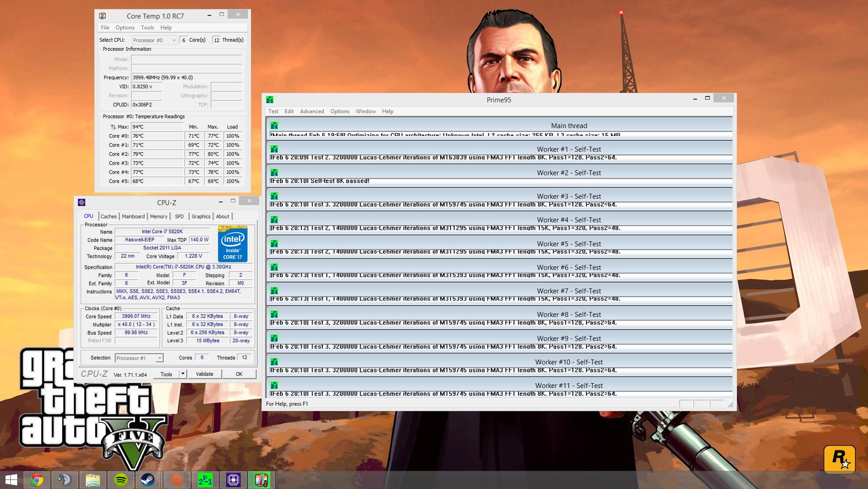Switch to the Caches tab

tap(109, 217)
